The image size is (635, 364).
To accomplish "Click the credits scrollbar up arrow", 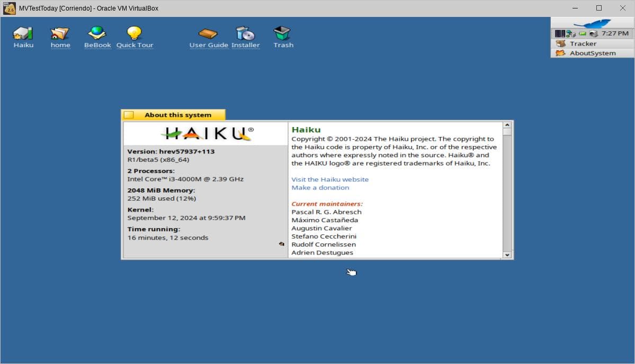I will pyautogui.click(x=507, y=126).
